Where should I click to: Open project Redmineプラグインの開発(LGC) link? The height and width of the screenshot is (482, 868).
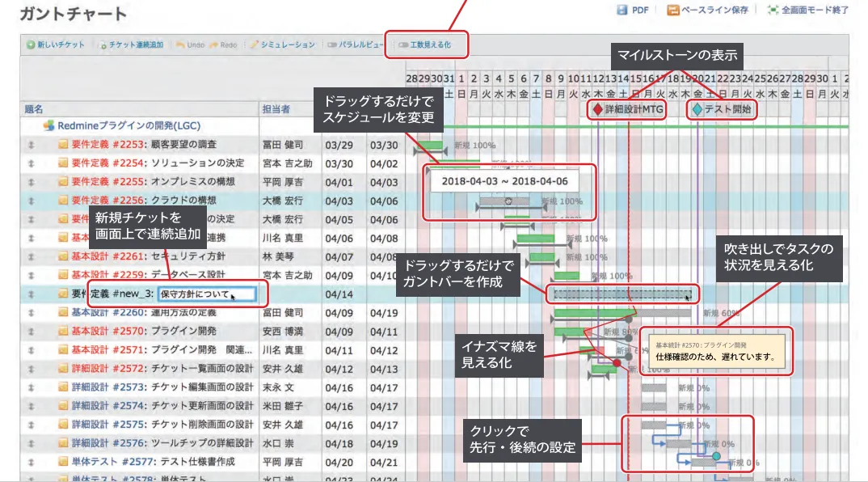coord(129,126)
